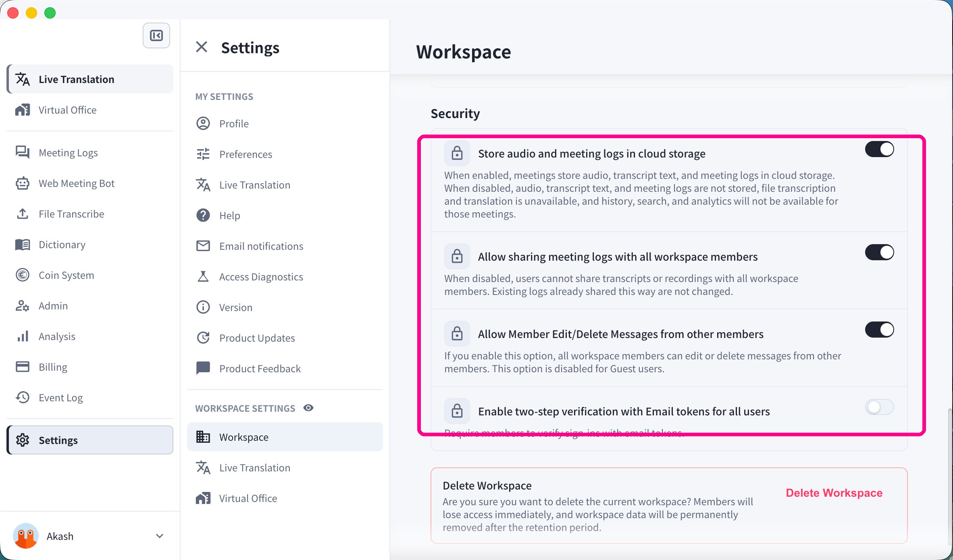This screenshot has width=953, height=560.
Task: Open Preferences settings page
Action: (285, 154)
